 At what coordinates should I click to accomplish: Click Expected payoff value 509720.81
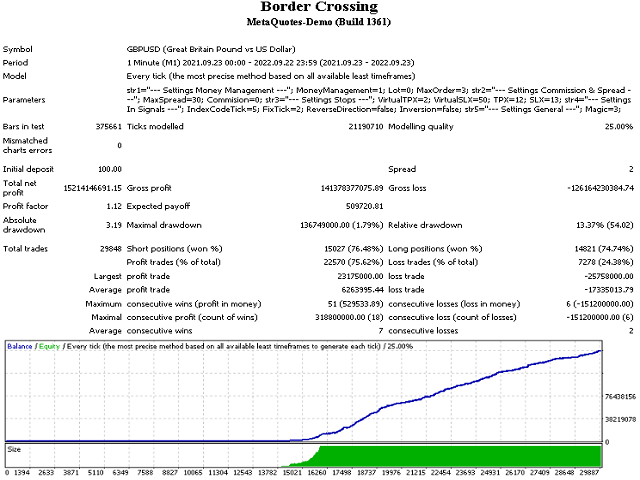(364, 206)
